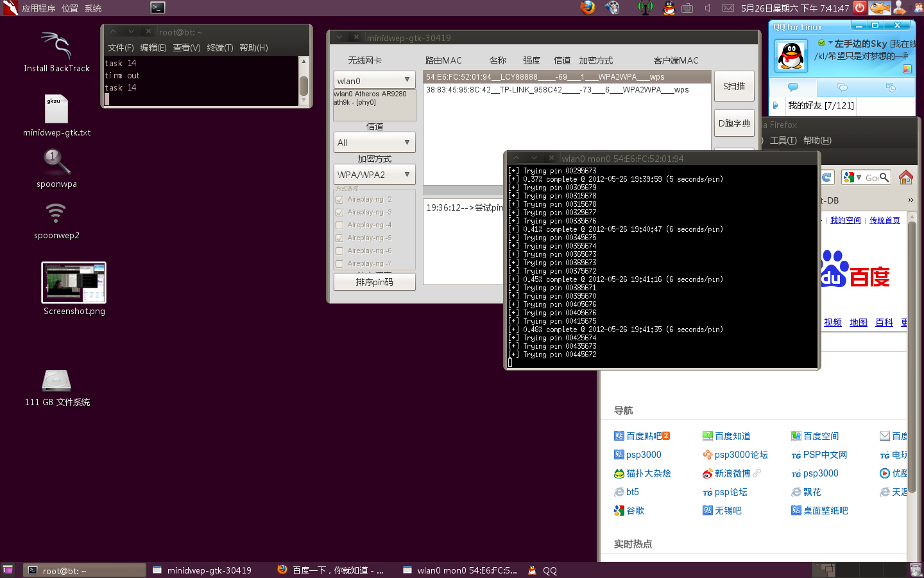
Task: Toggle the Aireplay-ng -7 checkbox
Action: point(339,264)
